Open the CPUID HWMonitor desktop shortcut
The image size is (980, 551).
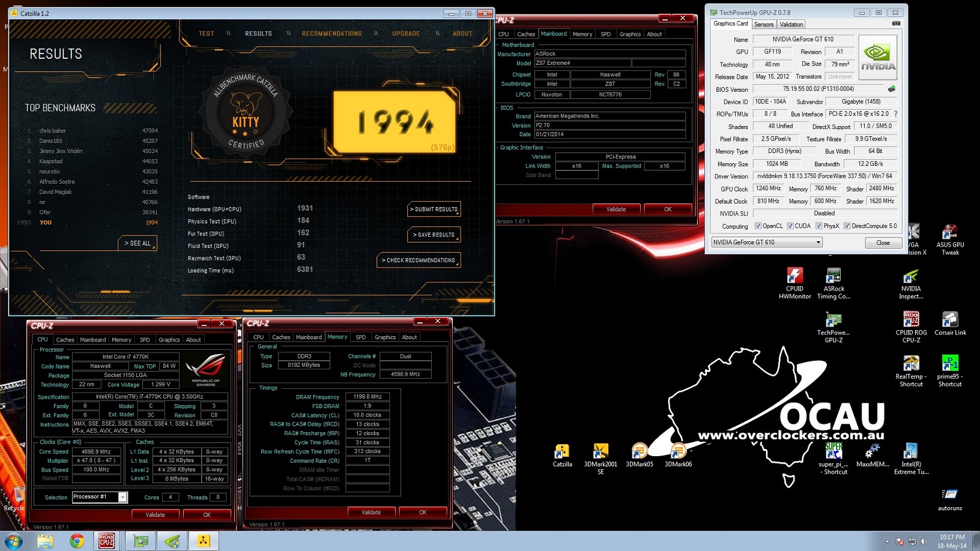(x=794, y=283)
